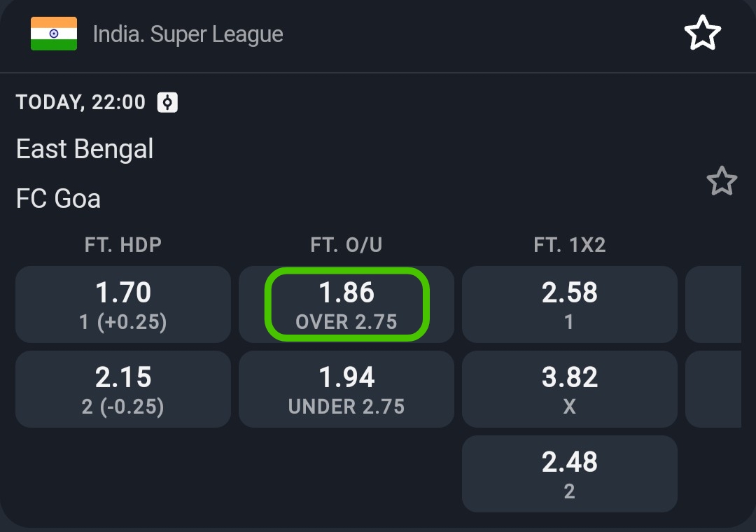Tap the partially visible top-row odds cell
The width and height of the screenshot is (756, 532).
click(713, 304)
